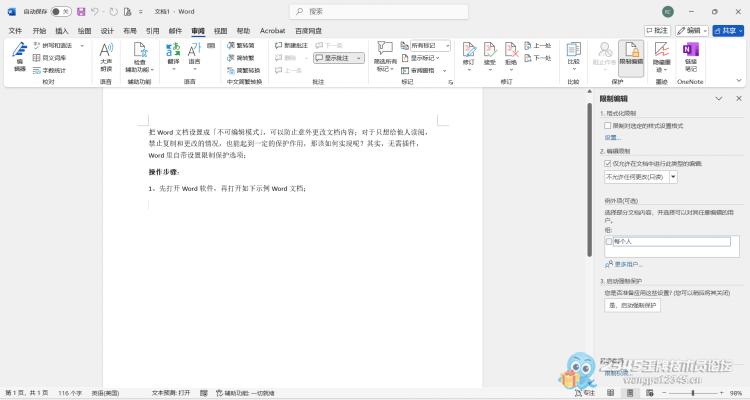
Task: Uncheck 仅允许在文档中进行此类型的编辑 checkbox
Action: coord(608,162)
